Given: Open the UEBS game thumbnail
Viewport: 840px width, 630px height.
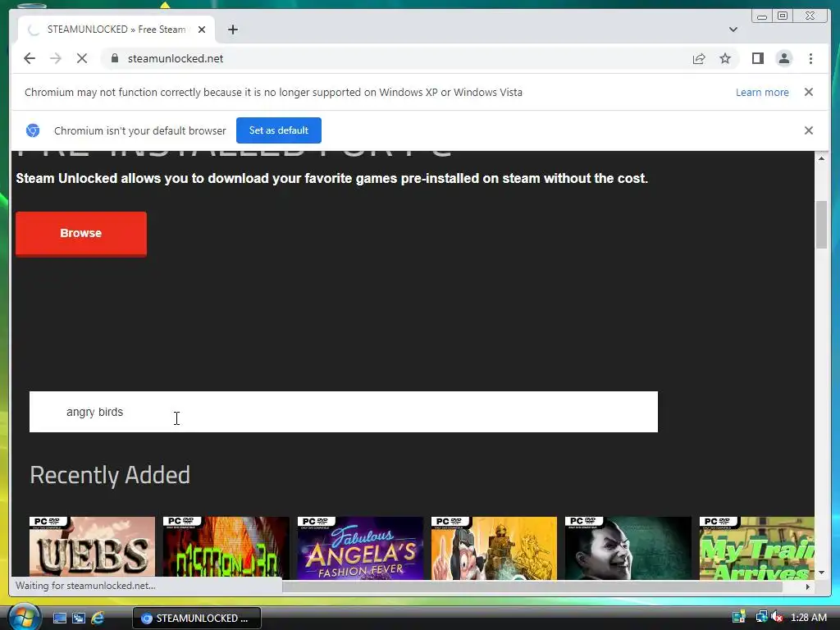Looking at the screenshot, I should [x=92, y=548].
